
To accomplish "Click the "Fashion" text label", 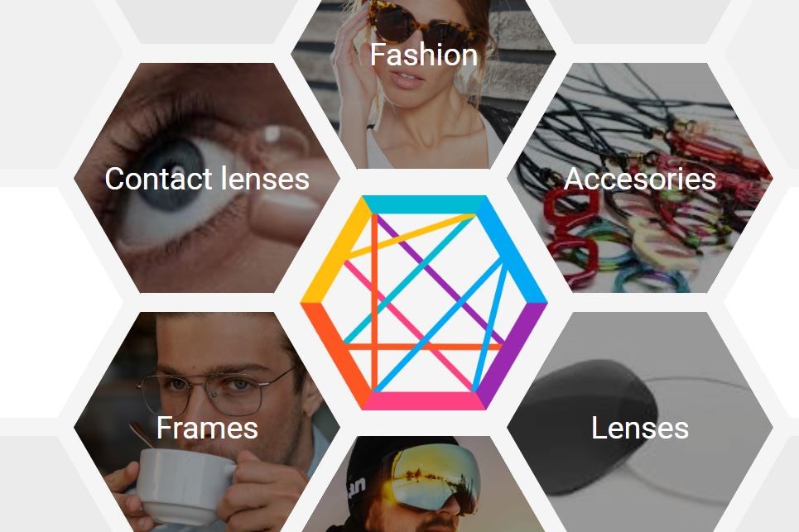I will tap(423, 55).
